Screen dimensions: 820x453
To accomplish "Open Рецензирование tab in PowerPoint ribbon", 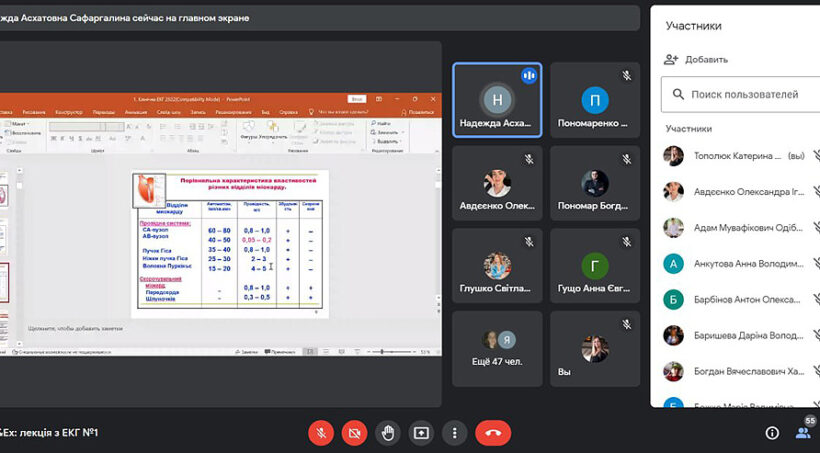I will pyautogui.click(x=233, y=112).
